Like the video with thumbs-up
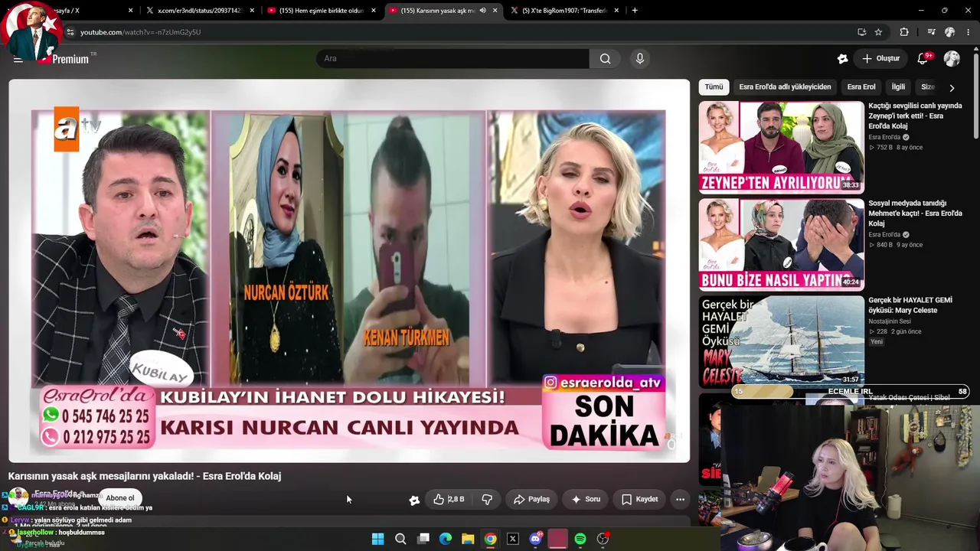The height and width of the screenshot is (551, 980). (449, 499)
